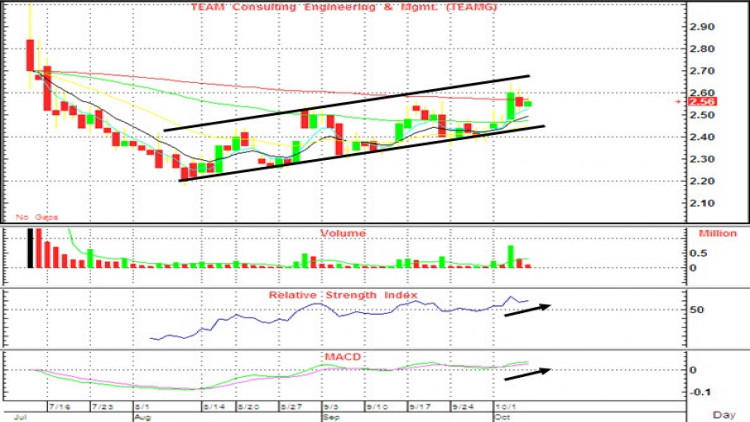The image size is (750, 422).
Task: Click the black volume bar at chart start
Action: click(30, 248)
